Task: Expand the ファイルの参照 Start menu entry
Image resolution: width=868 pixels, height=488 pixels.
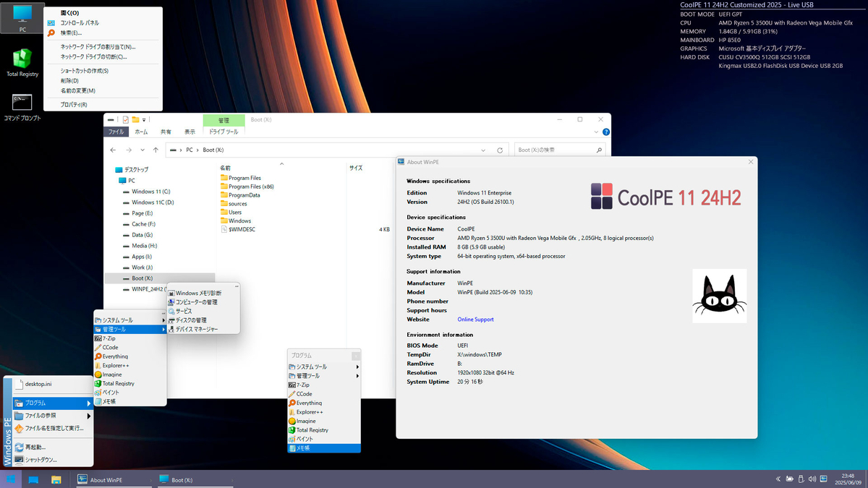Action: click(54, 416)
